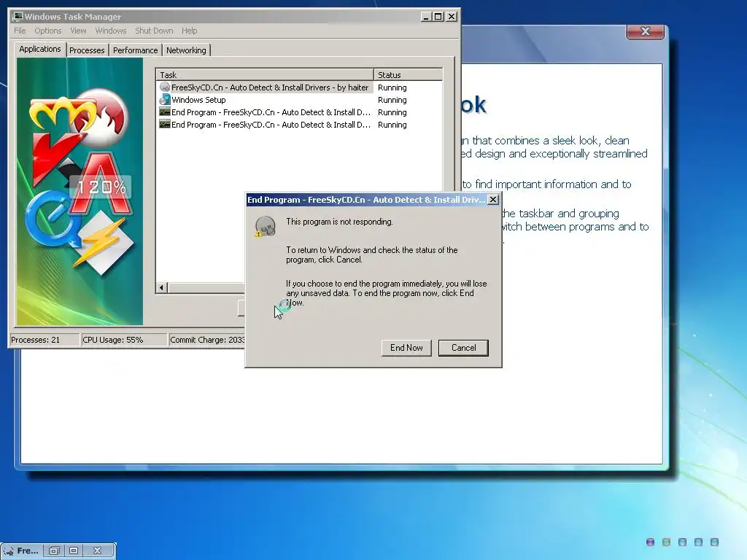Image resolution: width=747 pixels, height=560 pixels.
Task: Open the Shut Down menu
Action: 154,31
